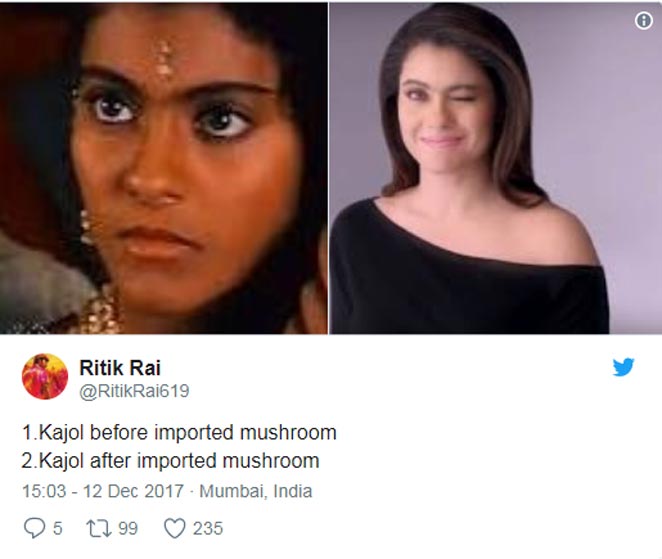Viewport: 662px width, 559px height.
Task: Open the left dark close-up photo
Action: pos(164,168)
